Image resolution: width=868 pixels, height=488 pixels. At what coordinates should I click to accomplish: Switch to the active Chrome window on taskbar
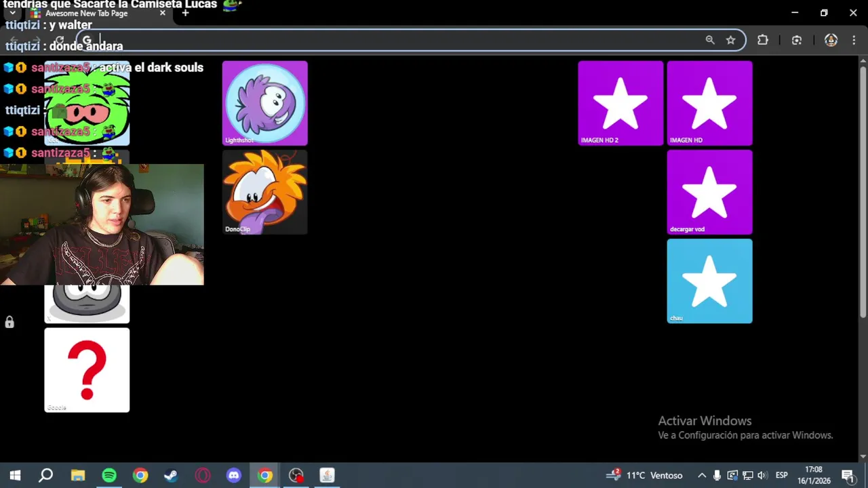265,475
